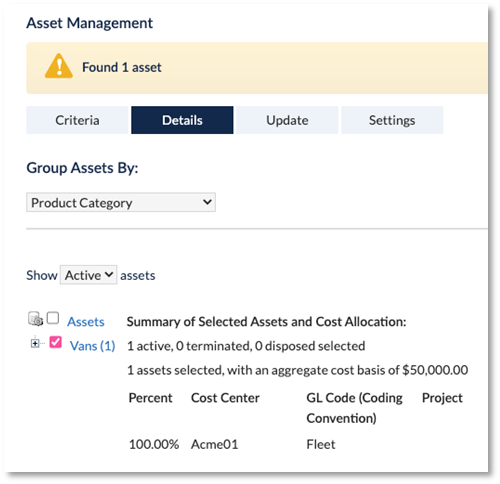500x484 pixels.
Task: Click the '1 active, 0 terminated' summary line
Action: point(246,346)
